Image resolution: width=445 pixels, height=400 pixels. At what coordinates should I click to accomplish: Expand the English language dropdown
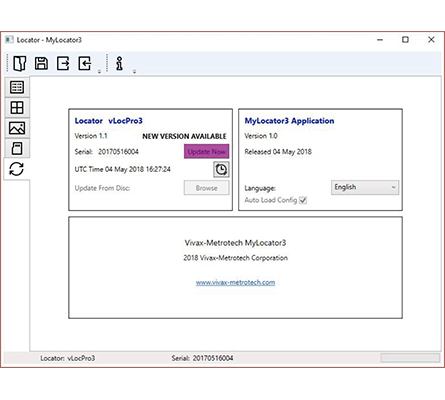coord(365,187)
